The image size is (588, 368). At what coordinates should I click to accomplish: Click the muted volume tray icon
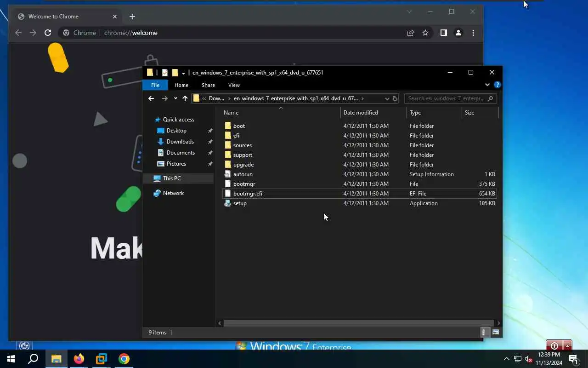pyautogui.click(x=528, y=359)
